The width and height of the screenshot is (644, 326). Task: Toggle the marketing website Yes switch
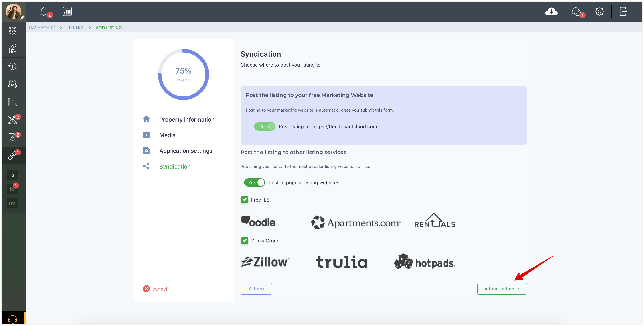pyautogui.click(x=265, y=127)
